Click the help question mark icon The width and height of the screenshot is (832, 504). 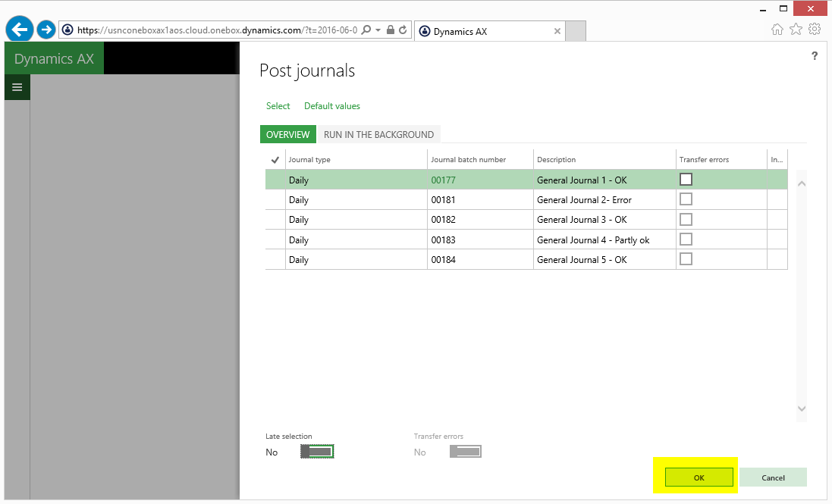[x=815, y=56]
